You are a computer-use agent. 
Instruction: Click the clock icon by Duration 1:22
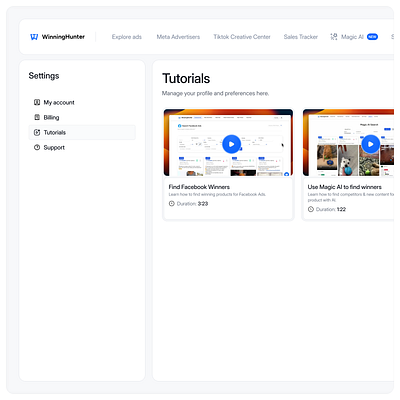(x=311, y=209)
